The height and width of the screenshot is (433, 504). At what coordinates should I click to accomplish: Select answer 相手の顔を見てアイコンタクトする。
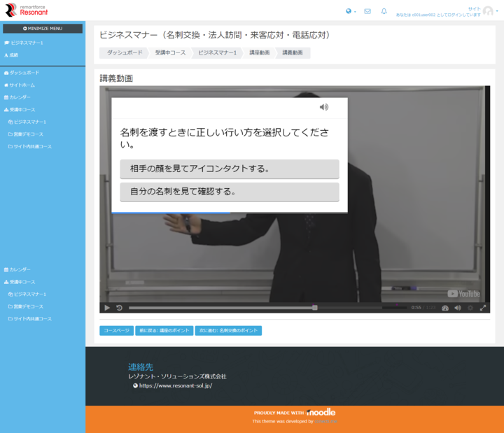[230, 169]
